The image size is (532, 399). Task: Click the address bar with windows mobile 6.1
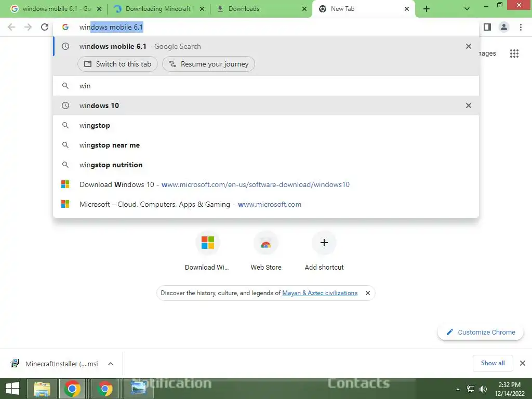click(266, 27)
